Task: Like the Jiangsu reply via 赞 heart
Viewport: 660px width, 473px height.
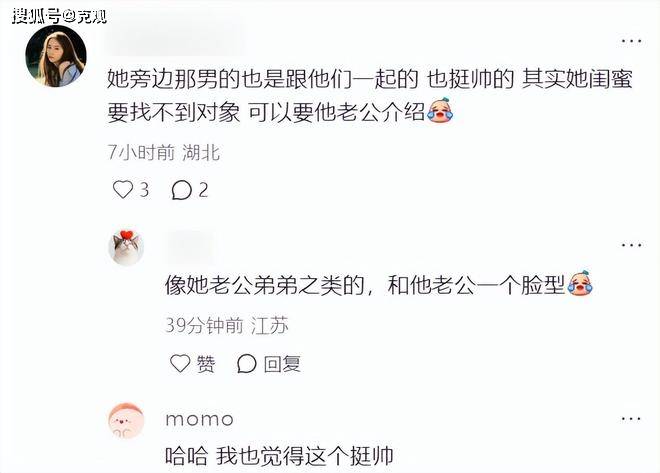Action: pos(180,363)
